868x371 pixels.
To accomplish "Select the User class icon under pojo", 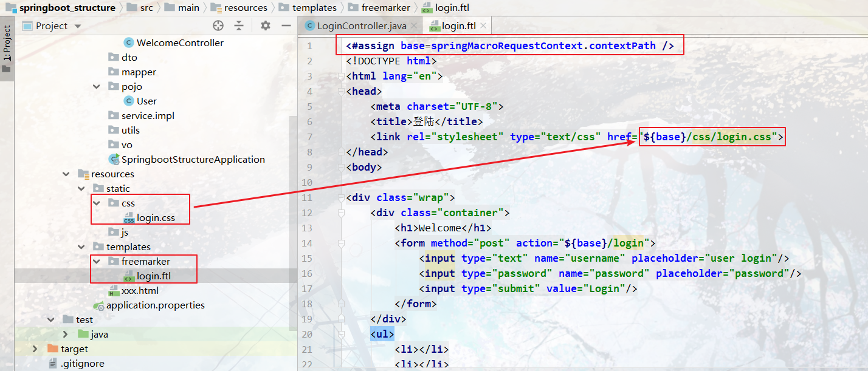I will pyautogui.click(x=128, y=101).
